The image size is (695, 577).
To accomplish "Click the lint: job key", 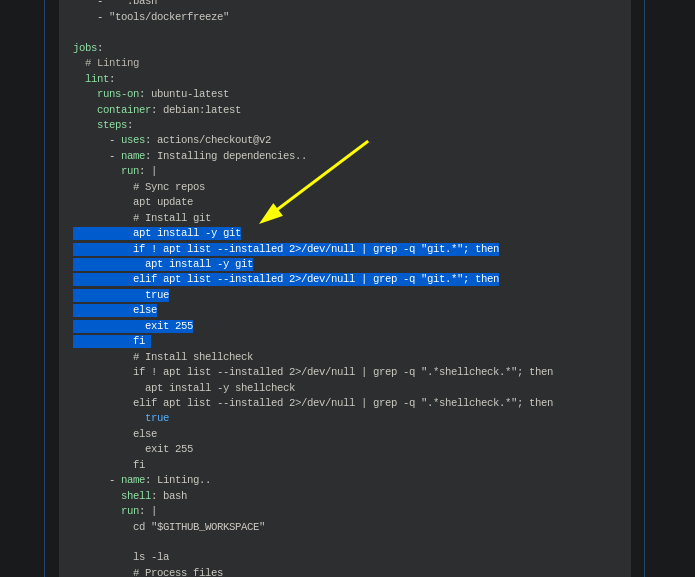I will pyautogui.click(x=100, y=78).
